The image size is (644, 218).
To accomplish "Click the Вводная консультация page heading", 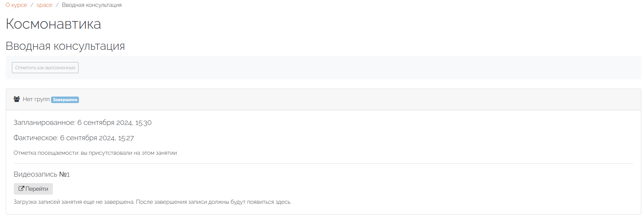I will click(x=65, y=46).
